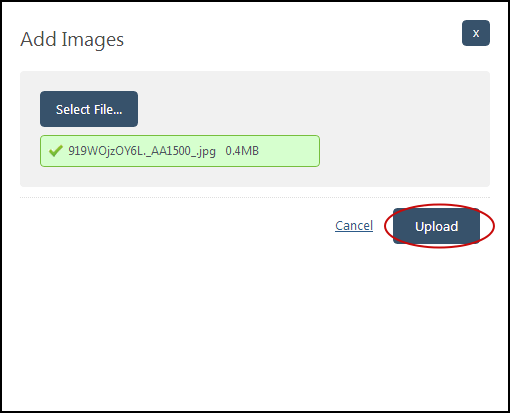Open the Select File... chooser
The image size is (510, 413).
tap(89, 109)
